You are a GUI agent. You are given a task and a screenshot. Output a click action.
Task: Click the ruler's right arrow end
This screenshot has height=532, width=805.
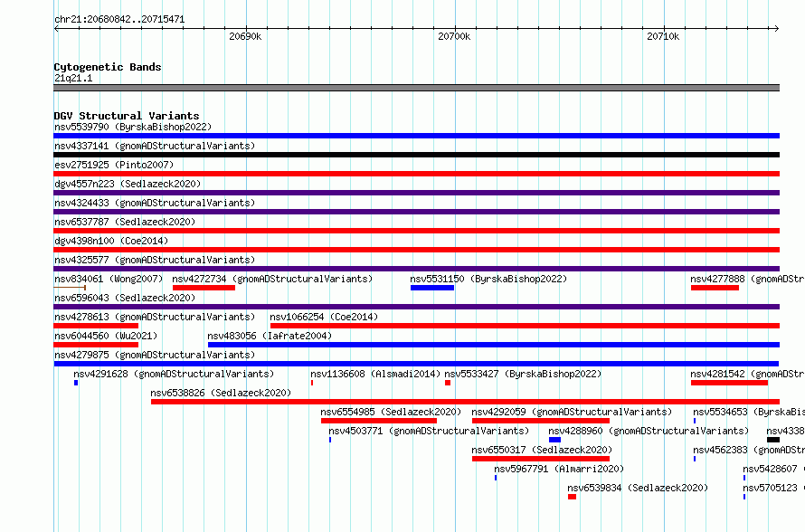777,28
